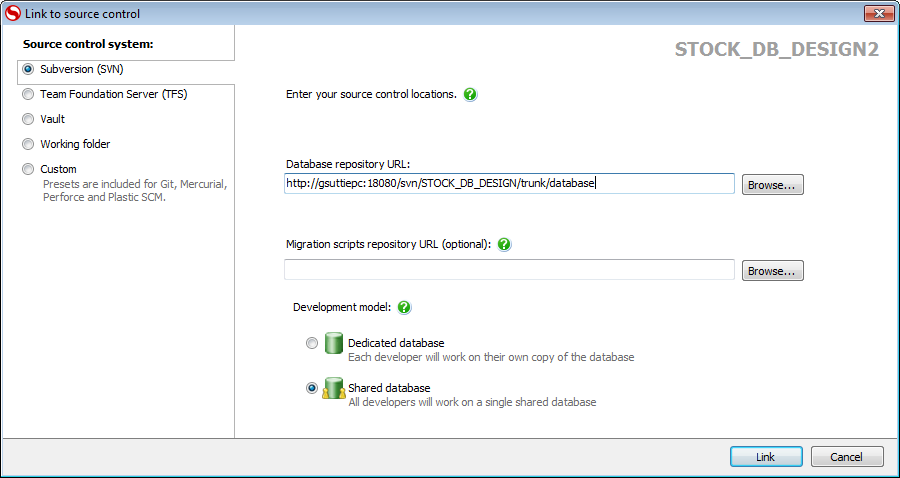Image resolution: width=900 pixels, height=478 pixels.
Task: Click the Database repository URL field
Action: (x=509, y=184)
